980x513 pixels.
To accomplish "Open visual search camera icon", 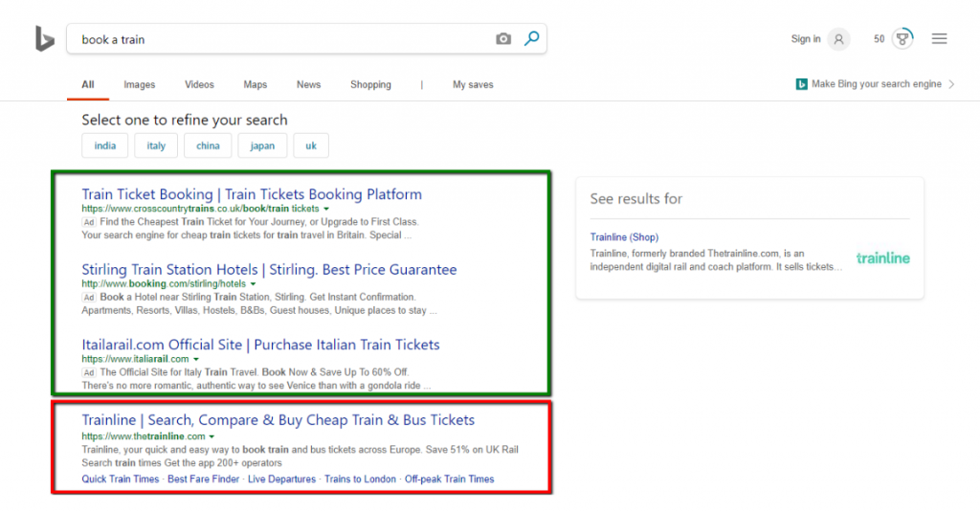I will (503, 39).
